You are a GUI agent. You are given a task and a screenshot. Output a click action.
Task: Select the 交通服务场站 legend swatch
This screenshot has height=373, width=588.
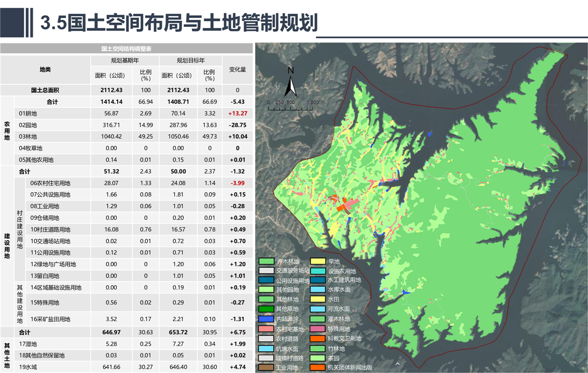266,270
